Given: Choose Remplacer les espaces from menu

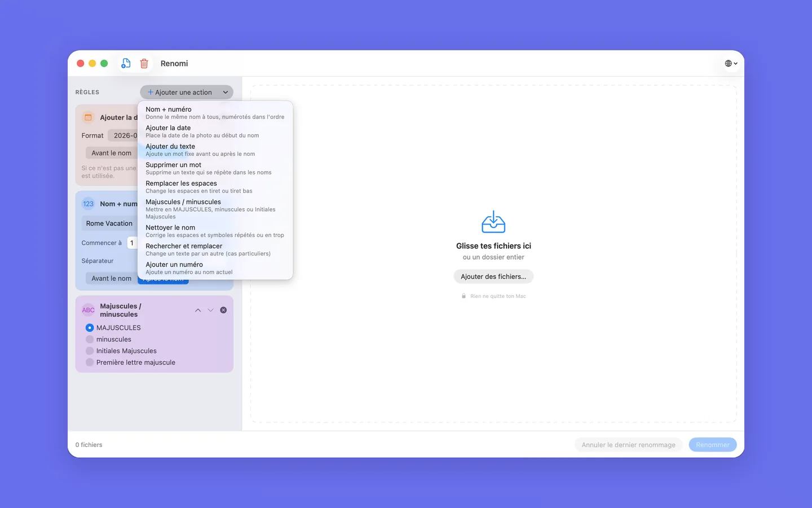Looking at the screenshot, I should pyautogui.click(x=215, y=187).
